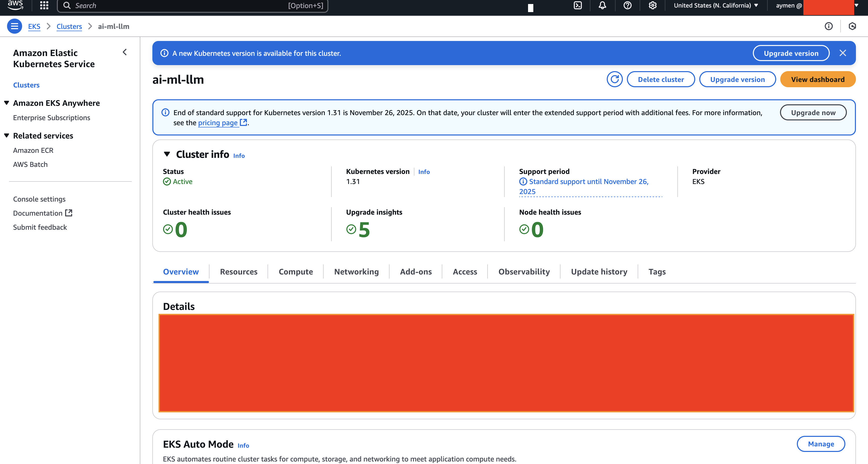
Task: Open Documentation in the sidebar
Action: click(x=38, y=213)
